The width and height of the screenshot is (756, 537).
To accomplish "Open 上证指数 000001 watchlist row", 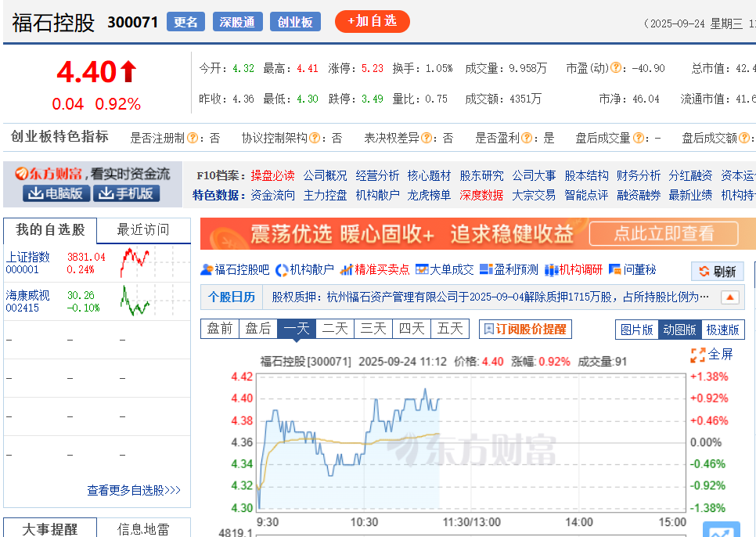I will (97, 263).
